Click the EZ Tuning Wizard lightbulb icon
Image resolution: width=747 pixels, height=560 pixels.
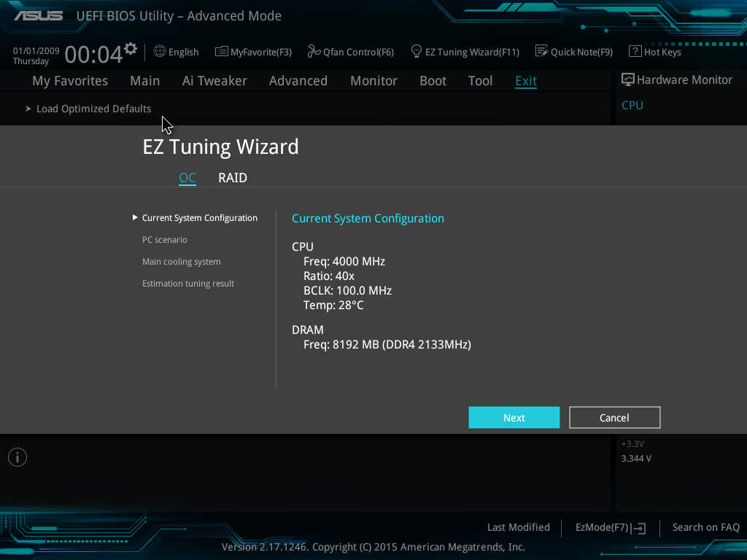point(416,51)
